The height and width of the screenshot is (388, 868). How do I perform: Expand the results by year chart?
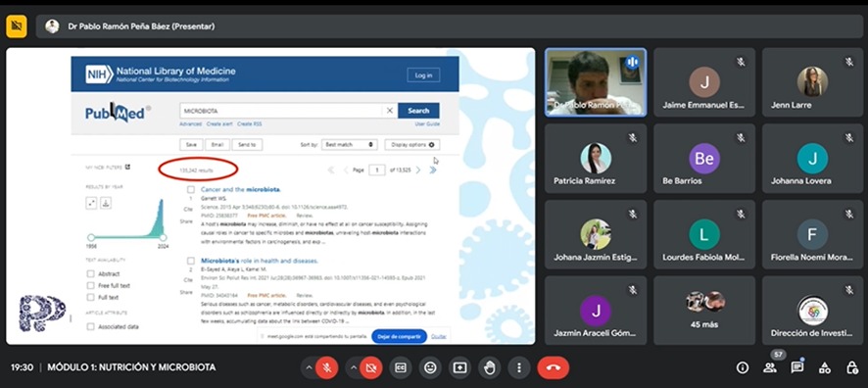91,203
